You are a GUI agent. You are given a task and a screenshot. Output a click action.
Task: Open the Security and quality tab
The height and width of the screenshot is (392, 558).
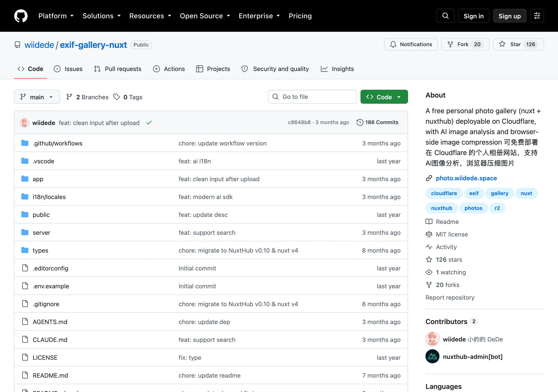point(275,69)
